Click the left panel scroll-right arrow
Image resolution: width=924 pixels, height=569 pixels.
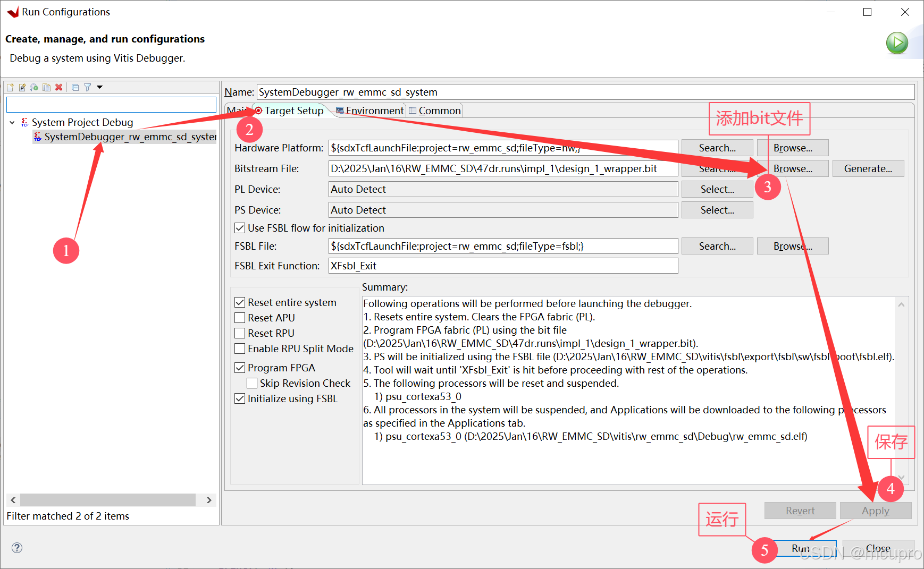(209, 500)
